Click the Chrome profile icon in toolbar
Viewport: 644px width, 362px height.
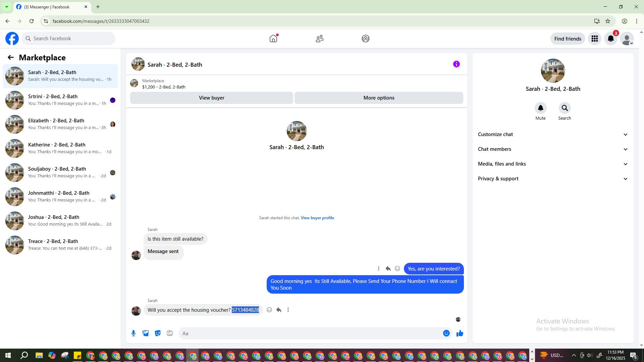pyautogui.click(x=625, y=21)
